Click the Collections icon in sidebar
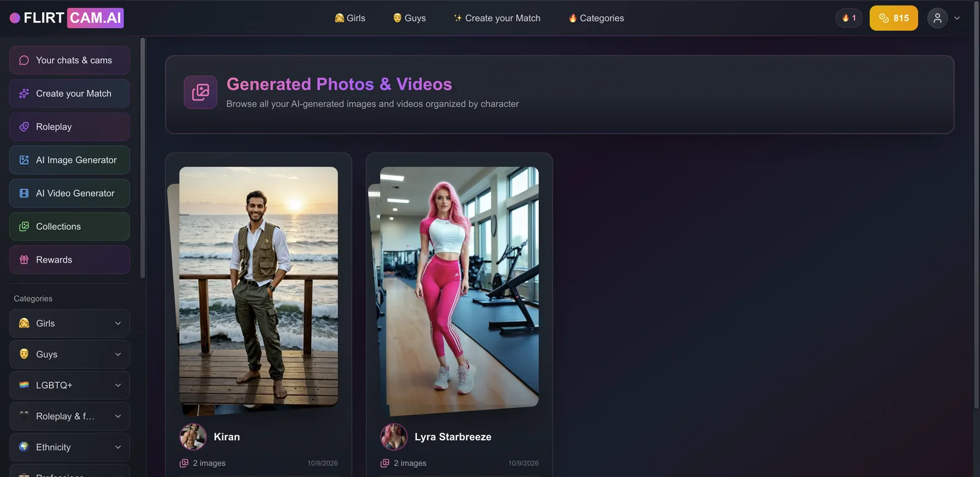 [24, 226]
